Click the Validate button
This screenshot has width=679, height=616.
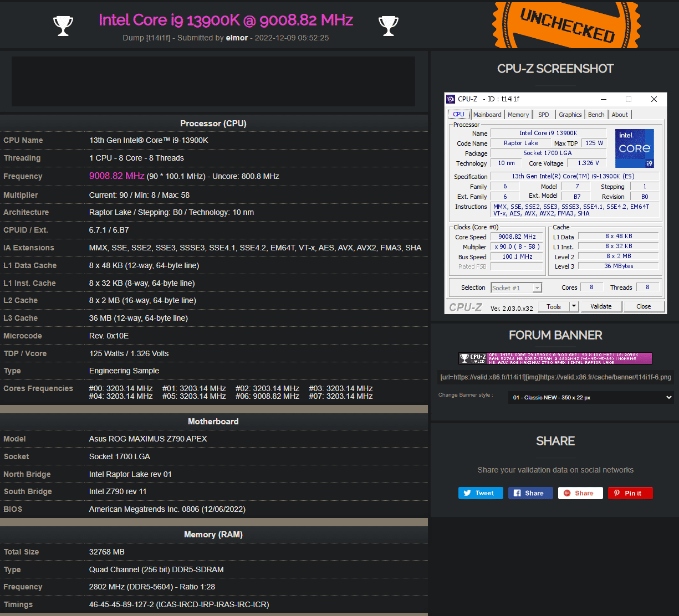[601, 306]
